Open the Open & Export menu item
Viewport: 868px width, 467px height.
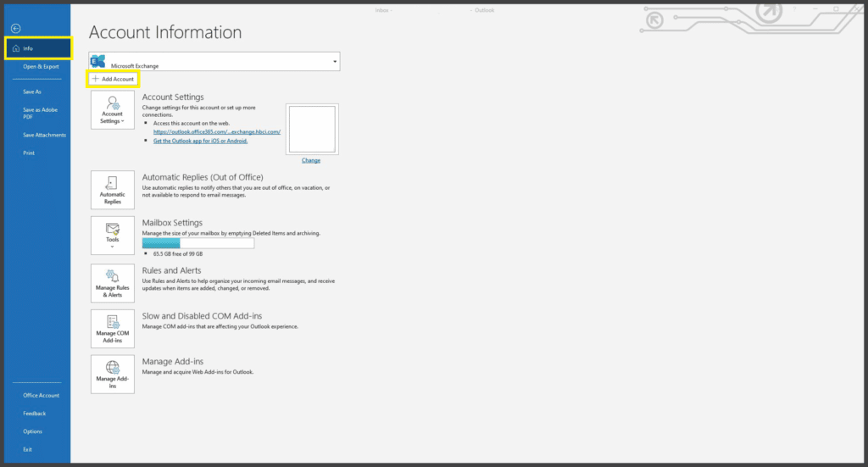pyautogui.click(x=41, y=66)
